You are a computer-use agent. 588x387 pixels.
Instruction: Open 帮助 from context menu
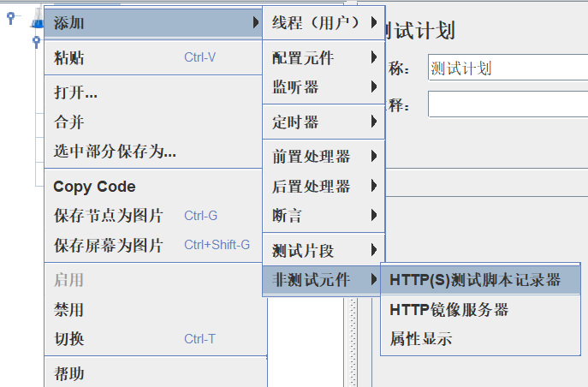(x=155, y=373)
